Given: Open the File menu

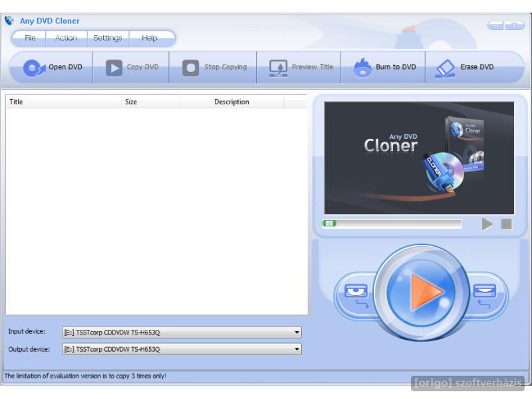Looking at the screenshot, I should [x=30, y=38].
